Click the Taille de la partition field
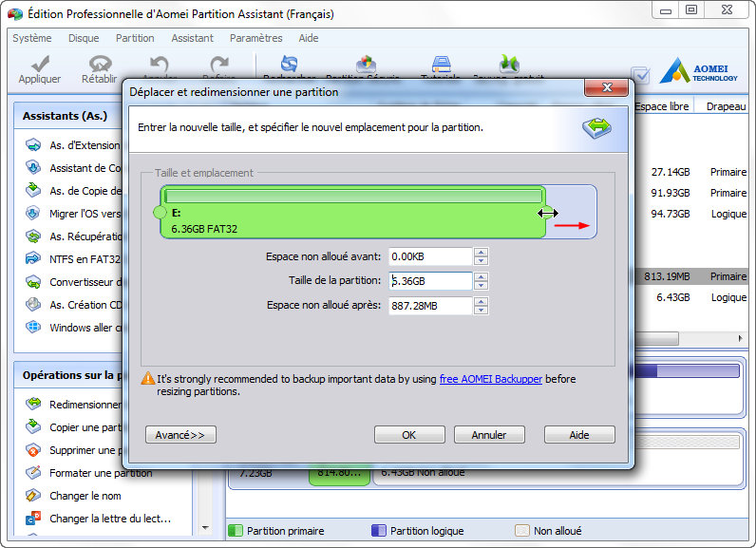Viewport: 756px width, 548px height. (430, 281)
